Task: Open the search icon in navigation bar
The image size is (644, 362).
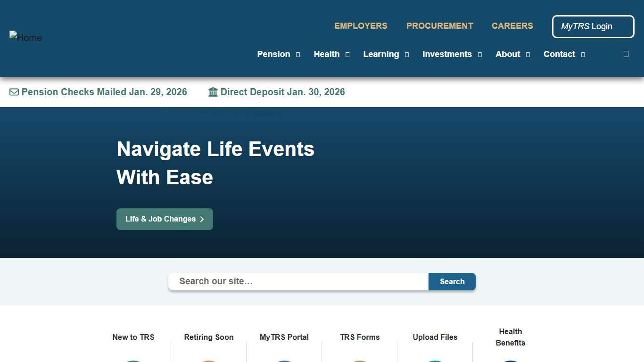Action: pyautogui.click(x=626, y=54)
